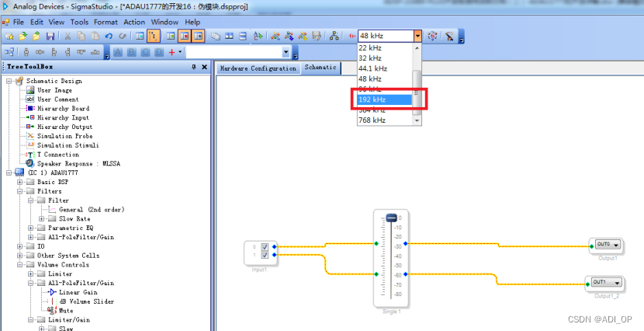The height and width of the screenshot is (331, 644).
Task: Close the TreeToolBox panel
Action: [x=205, y=67]
